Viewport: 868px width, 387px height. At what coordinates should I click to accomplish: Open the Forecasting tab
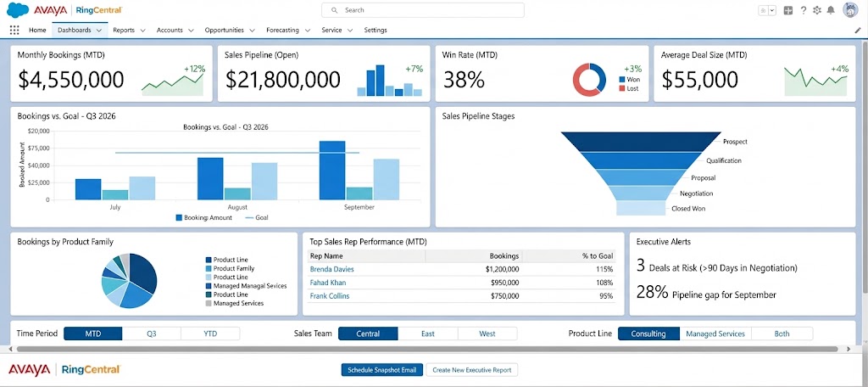point(282,30)
